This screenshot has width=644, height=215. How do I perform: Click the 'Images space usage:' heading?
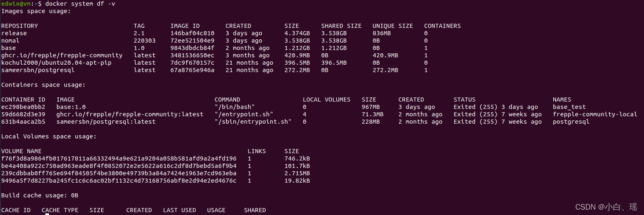coord(36,11)
